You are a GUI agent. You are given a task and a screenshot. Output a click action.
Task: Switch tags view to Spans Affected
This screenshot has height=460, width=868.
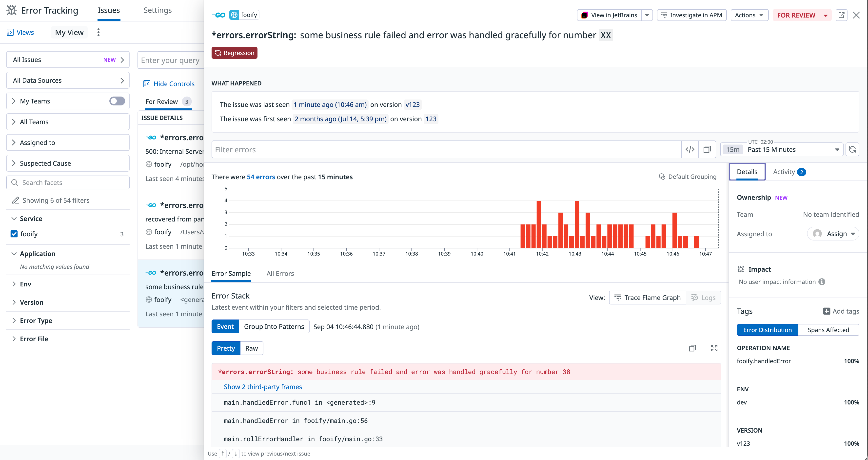[x=829, y=330]
